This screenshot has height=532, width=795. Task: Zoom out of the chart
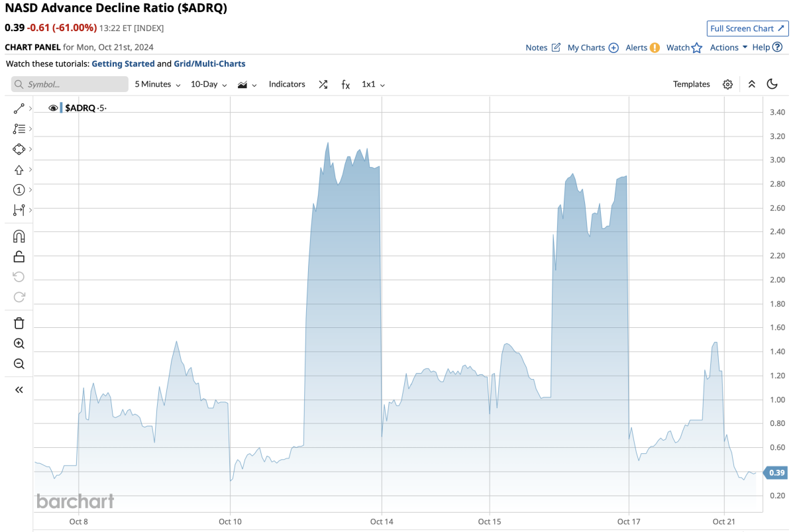click(x=19, y=364)
